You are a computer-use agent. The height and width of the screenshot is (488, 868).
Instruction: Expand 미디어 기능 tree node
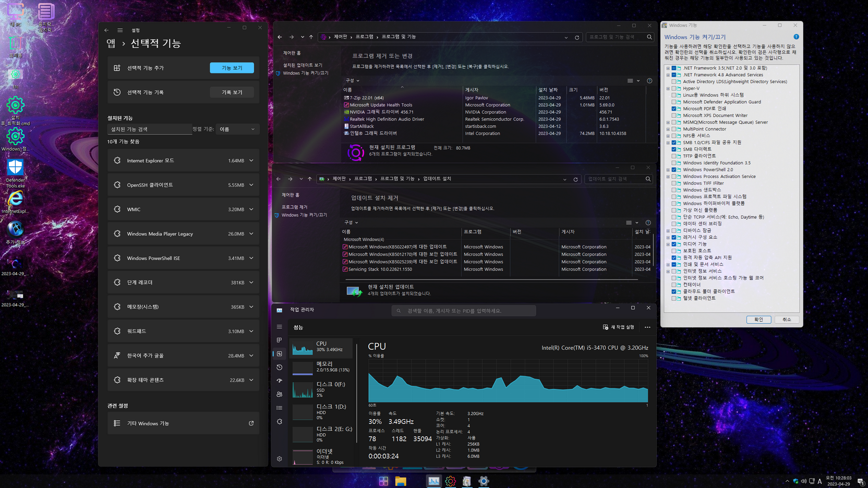668,245
